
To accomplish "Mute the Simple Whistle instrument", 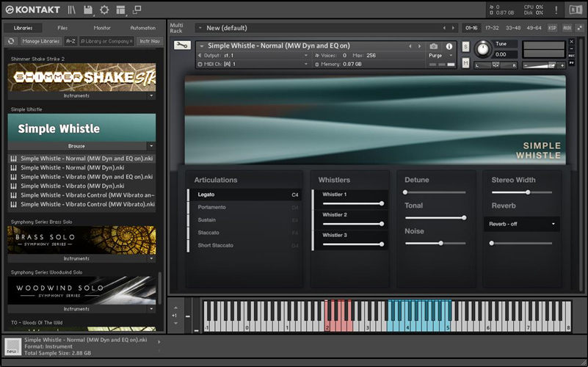I will pos(466,63).
